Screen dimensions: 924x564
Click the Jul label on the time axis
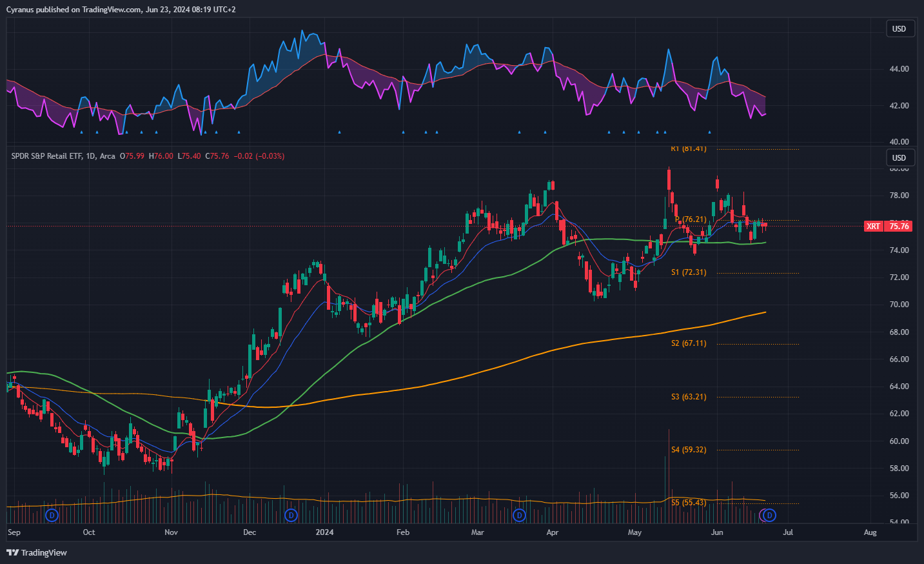click(x=788, y=532)
